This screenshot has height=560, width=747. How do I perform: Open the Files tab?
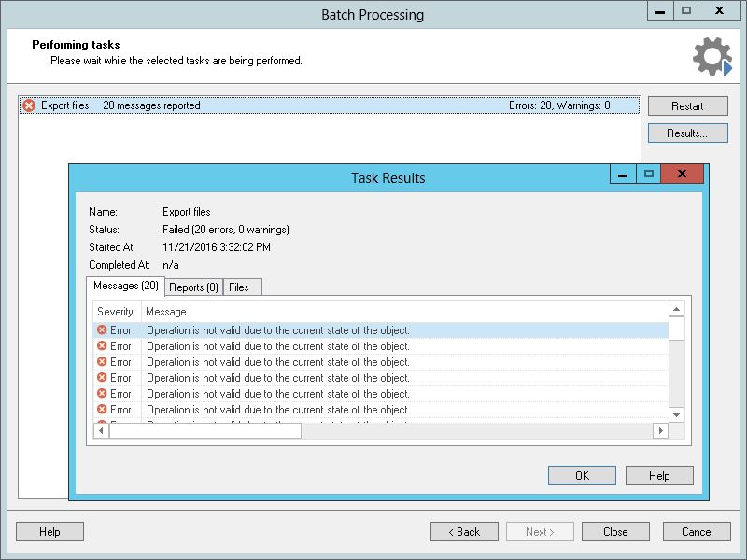242,287
